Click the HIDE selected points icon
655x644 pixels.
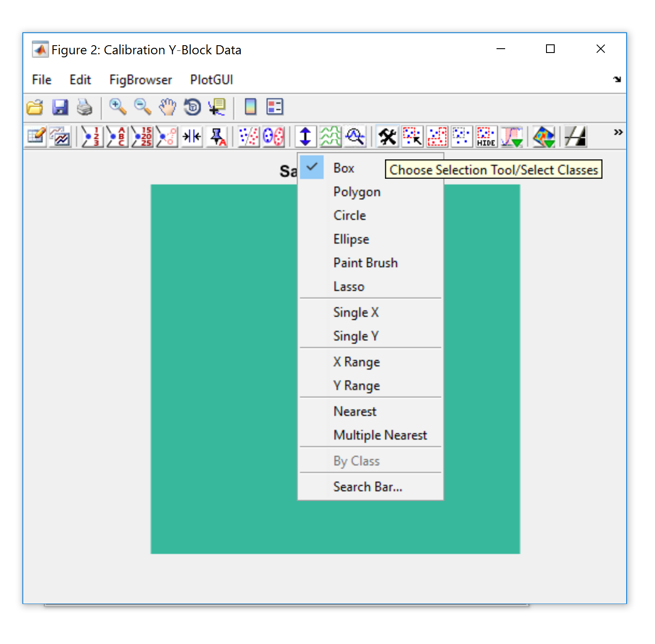point(486,137)
